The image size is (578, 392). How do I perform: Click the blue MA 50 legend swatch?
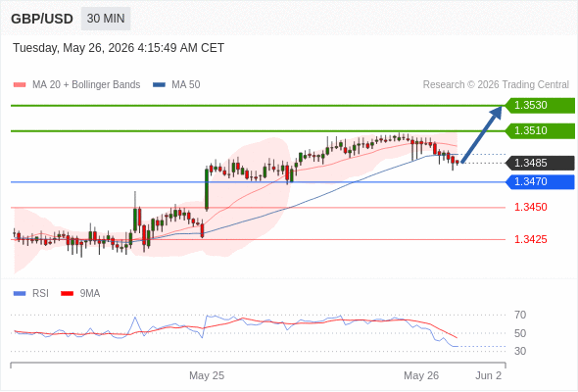[159, 85]
